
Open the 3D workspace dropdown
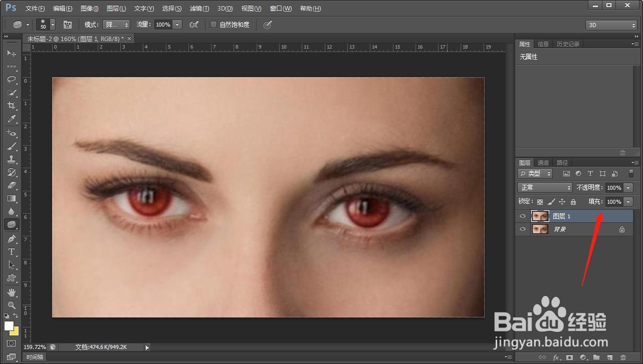[611, 25]
